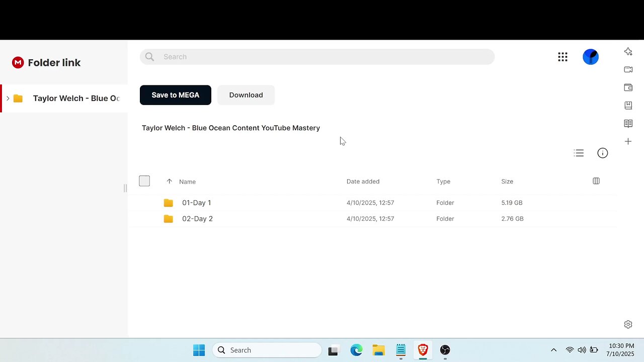Open the MEGA apps grid menu

coord(562,57)
